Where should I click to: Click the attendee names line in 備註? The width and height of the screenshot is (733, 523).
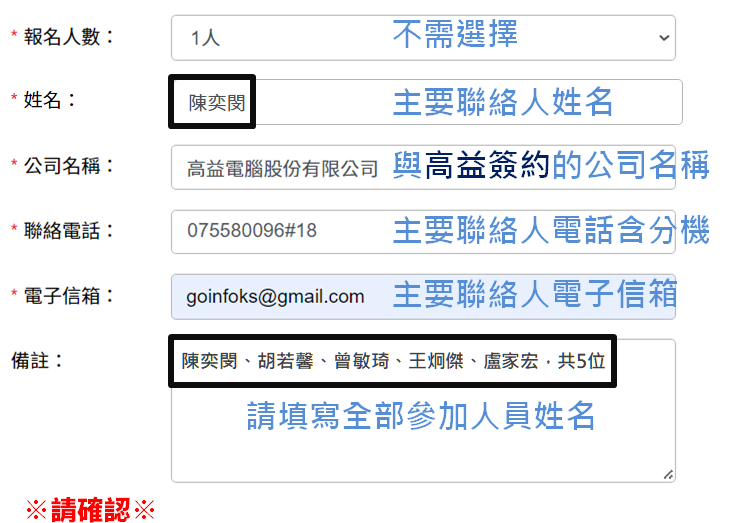(x=393, y=361)
